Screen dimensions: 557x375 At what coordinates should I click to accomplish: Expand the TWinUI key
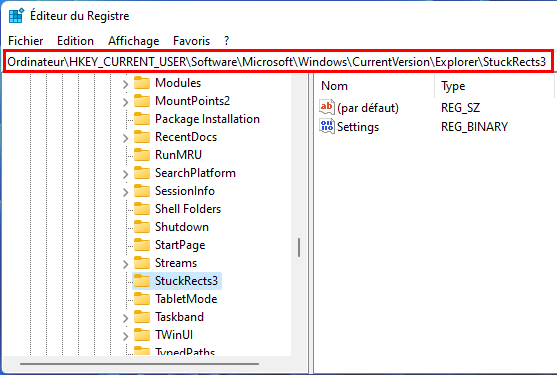[125, 336]
